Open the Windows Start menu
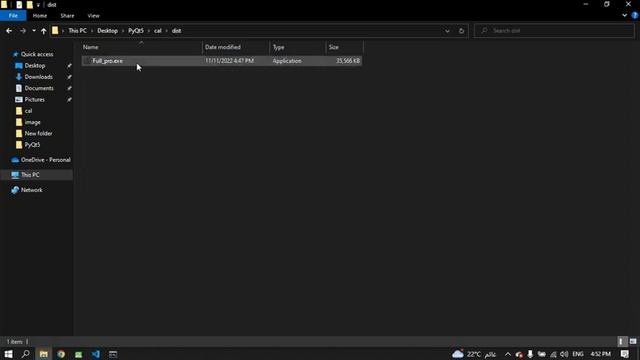Viewport: 640px width, 360px height. click(x=8, y=354)
